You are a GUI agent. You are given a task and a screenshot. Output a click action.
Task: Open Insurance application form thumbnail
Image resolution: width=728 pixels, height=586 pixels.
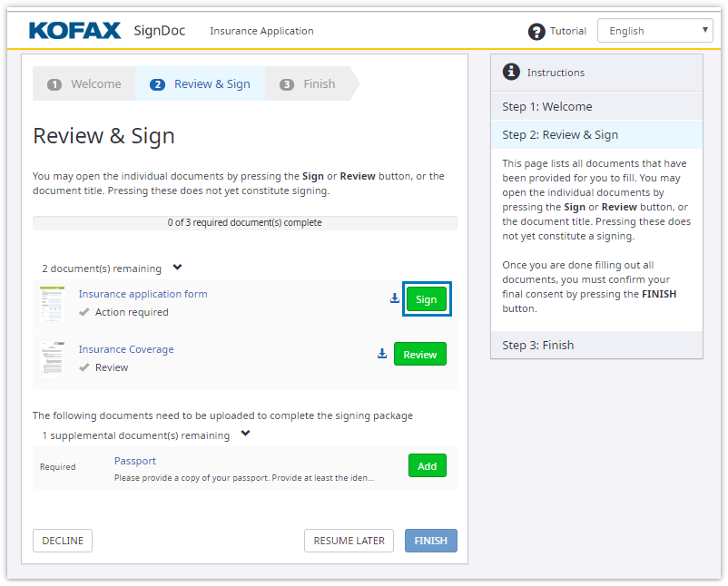pos(53,303)
